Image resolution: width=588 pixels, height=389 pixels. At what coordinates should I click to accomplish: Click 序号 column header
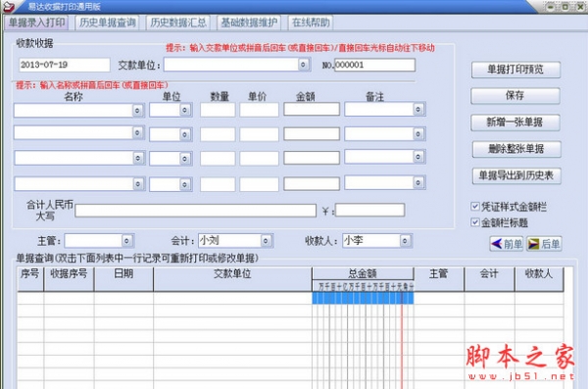30,279
